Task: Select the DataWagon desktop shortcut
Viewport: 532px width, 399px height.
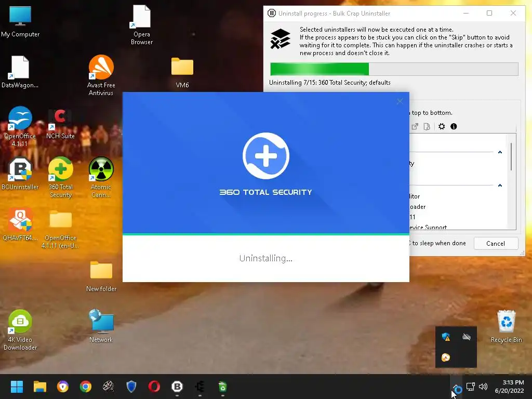Action: click(20, 72)
